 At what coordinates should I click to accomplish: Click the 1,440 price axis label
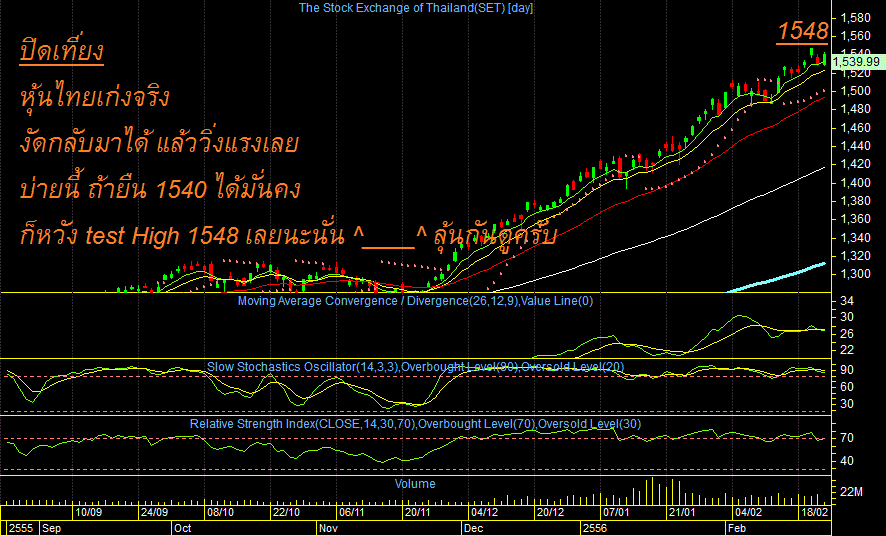tap(856, 146)
